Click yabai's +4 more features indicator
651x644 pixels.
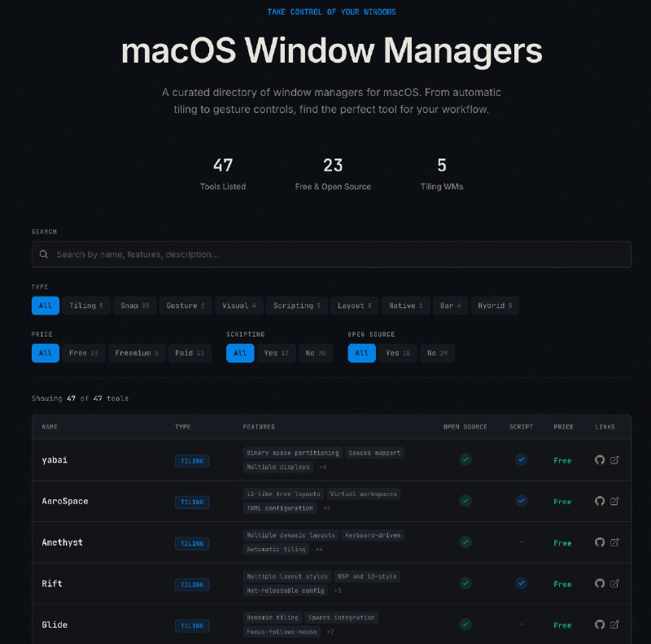point(322,467)
